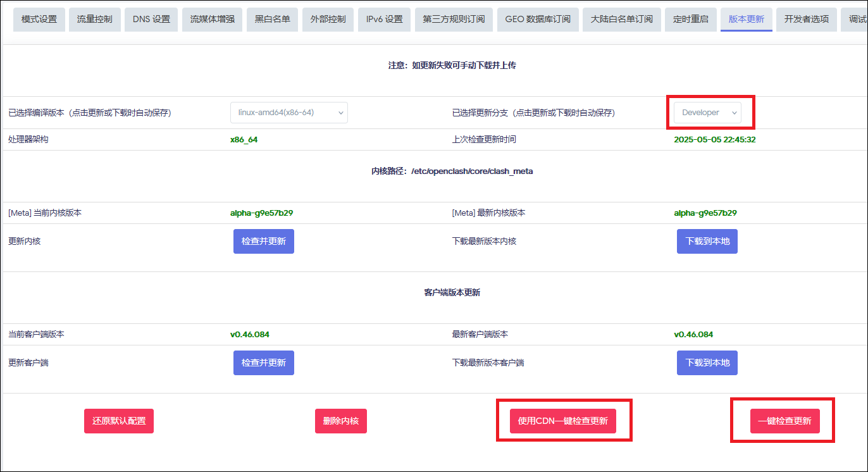Switch to the GEO 数据库订阅 tab

[537, 19]
